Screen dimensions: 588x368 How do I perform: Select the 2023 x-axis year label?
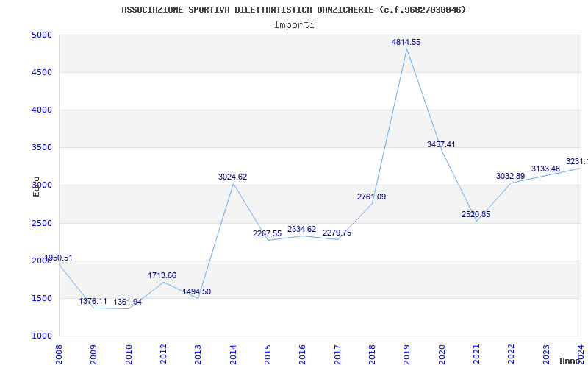click(546, 355)
